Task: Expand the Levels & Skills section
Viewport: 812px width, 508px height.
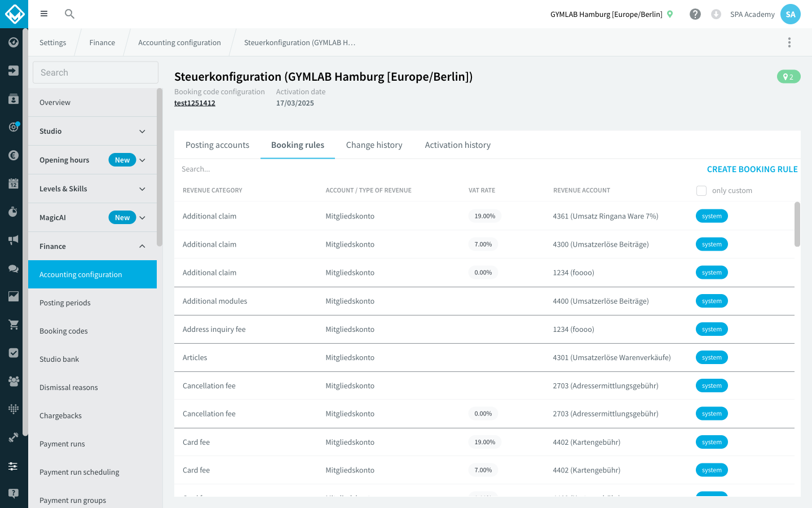Action: coord(92,189)
